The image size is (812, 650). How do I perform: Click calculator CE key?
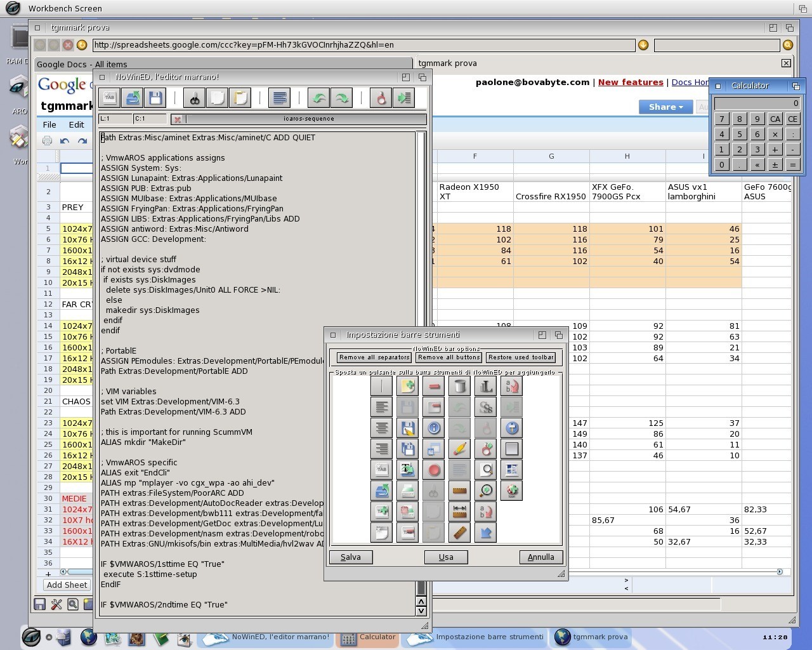793,119
